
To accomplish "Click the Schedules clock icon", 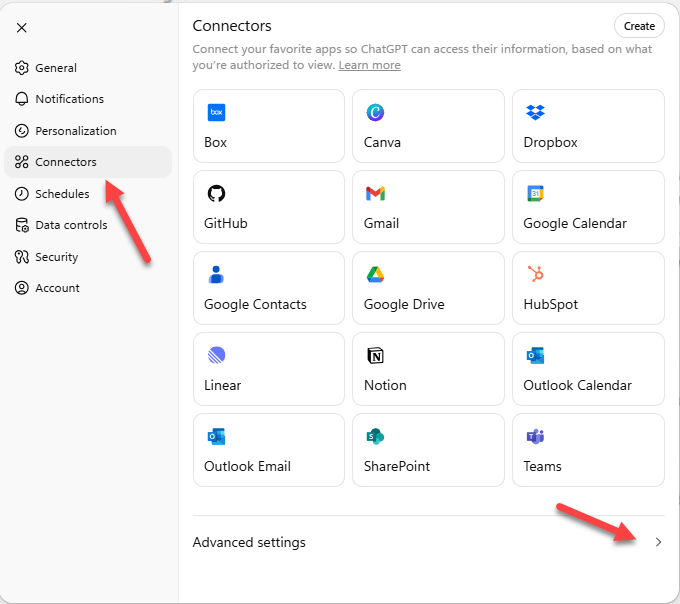I will click(x=21, y=193).
